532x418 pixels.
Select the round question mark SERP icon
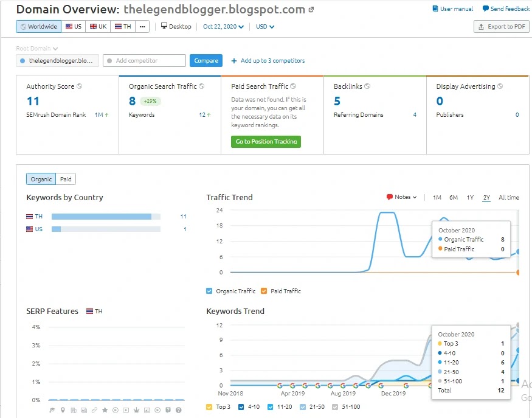(179, 410)
